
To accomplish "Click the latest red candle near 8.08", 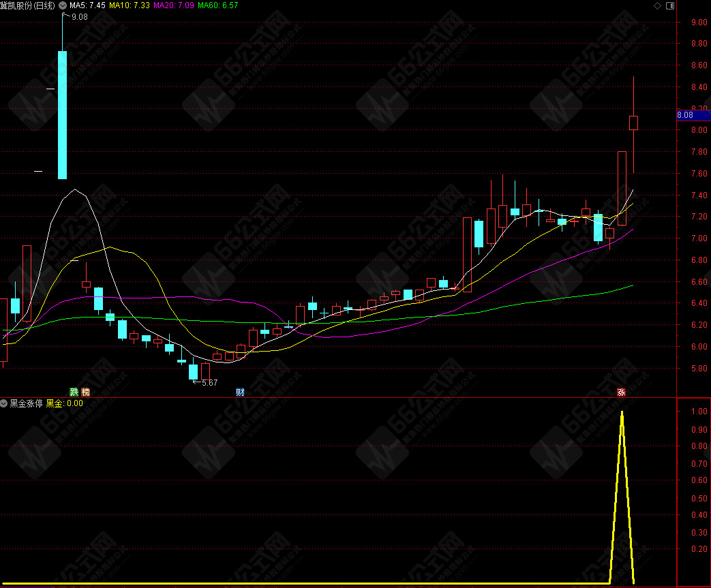I will [633, 123].
